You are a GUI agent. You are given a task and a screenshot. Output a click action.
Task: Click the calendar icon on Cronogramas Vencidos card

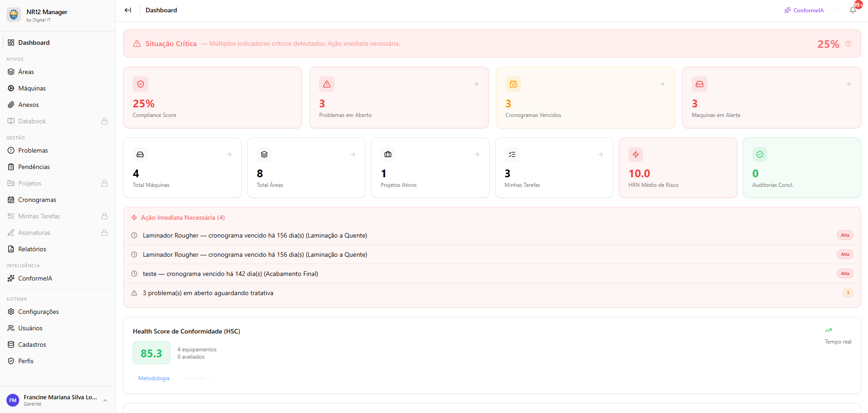coord(513,84)
